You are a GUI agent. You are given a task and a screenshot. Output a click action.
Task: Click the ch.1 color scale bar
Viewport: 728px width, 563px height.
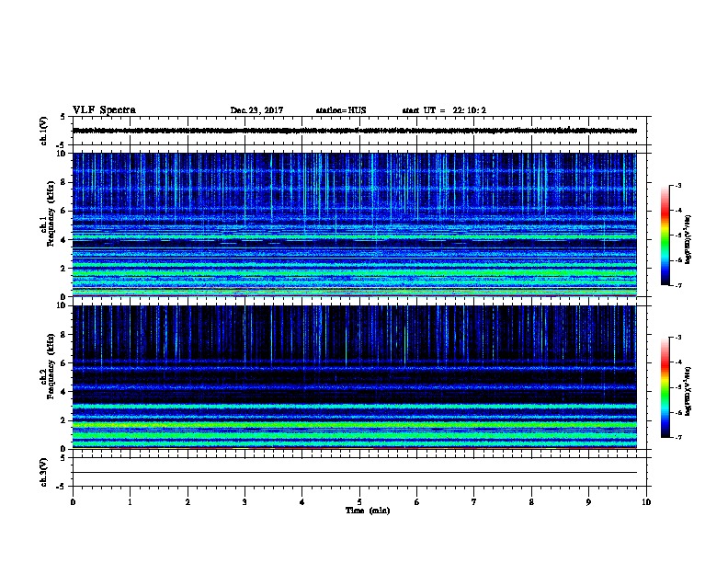pyautogui.click(x=665, y=236)
